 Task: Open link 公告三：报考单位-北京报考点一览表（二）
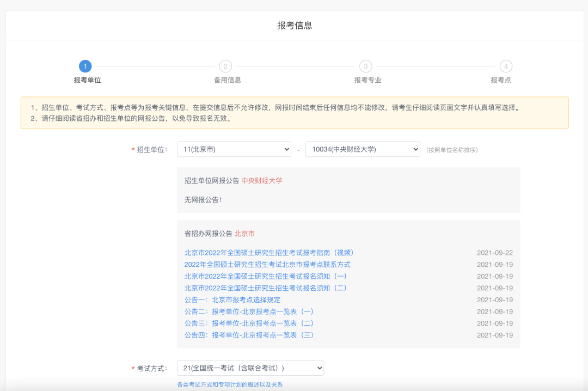[x=249, y=323]
